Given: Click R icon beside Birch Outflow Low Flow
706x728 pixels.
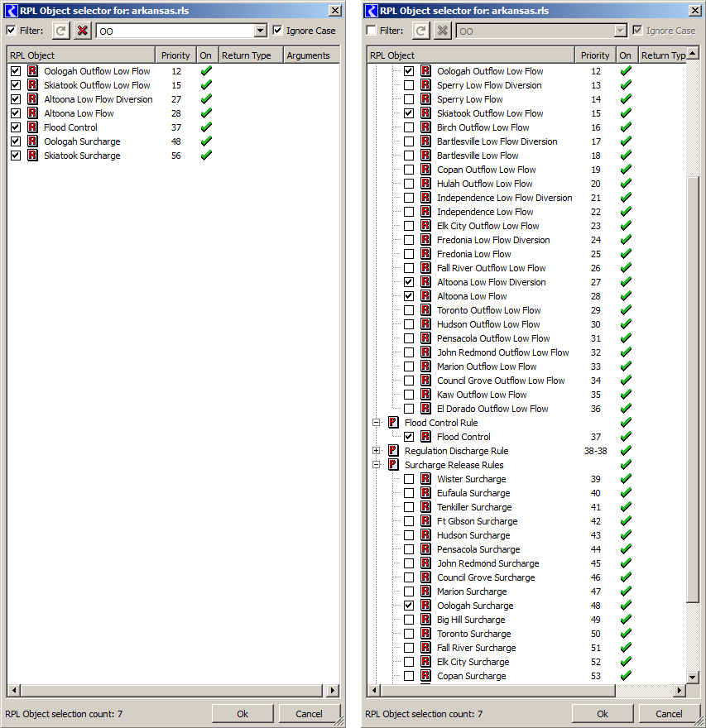Looking at the screenshot, I should coord(425,127).
